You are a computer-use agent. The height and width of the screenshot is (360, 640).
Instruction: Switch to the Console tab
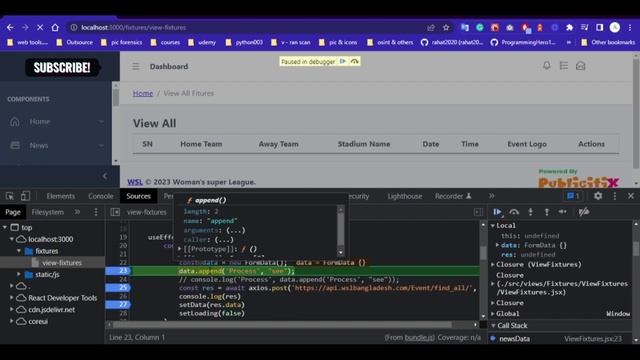pyautogui.click(x=101, y=196)
